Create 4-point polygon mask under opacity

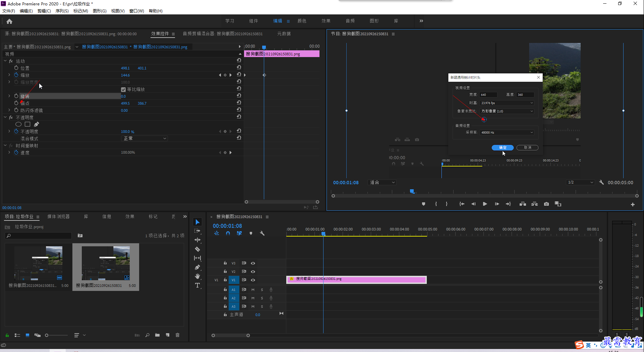(27, 124)
